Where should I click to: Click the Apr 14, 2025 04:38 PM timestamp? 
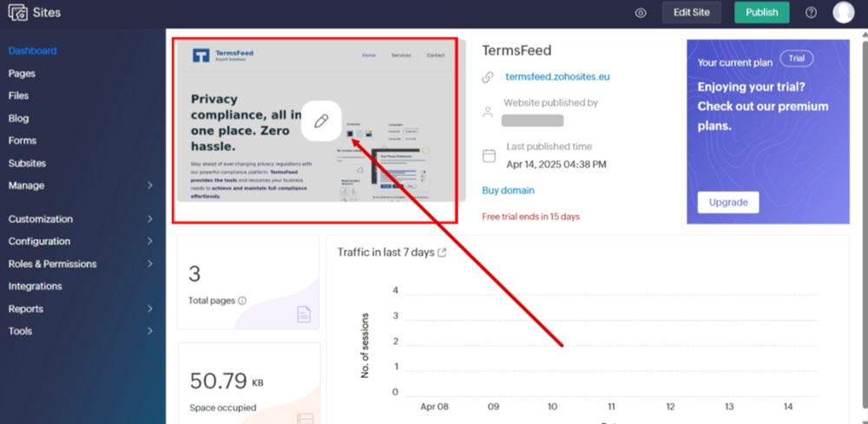556,165
